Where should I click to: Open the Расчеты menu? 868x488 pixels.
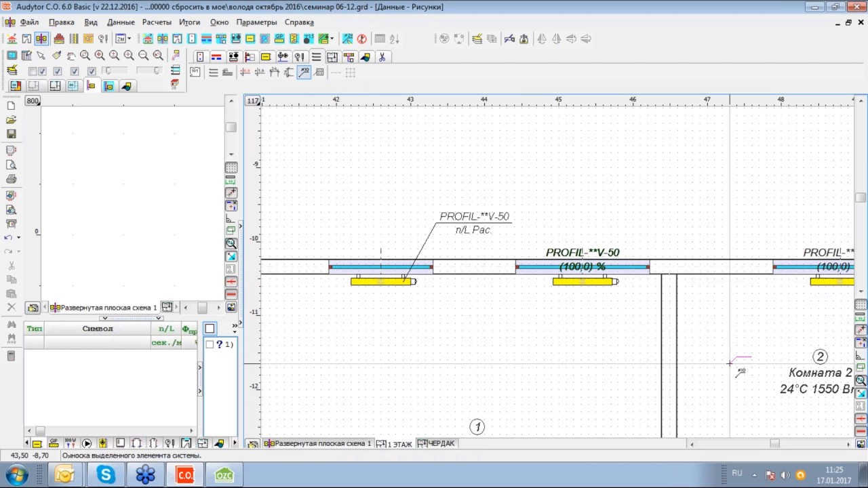pyautogui.click(x=157, y=22)
